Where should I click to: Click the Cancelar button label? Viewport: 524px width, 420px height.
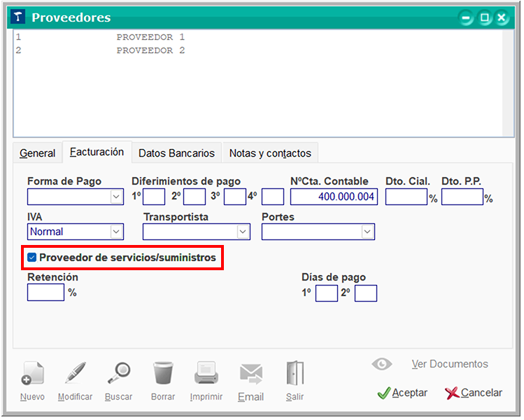tap(481, 393)
